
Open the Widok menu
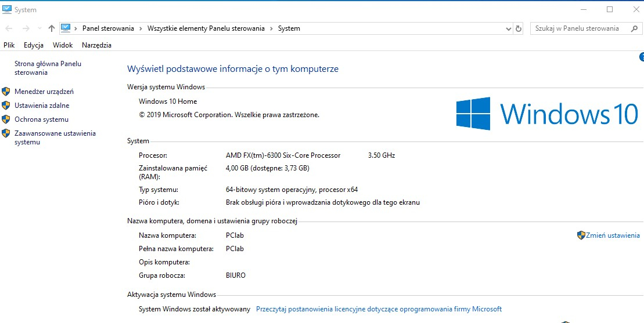coord(63,45)
